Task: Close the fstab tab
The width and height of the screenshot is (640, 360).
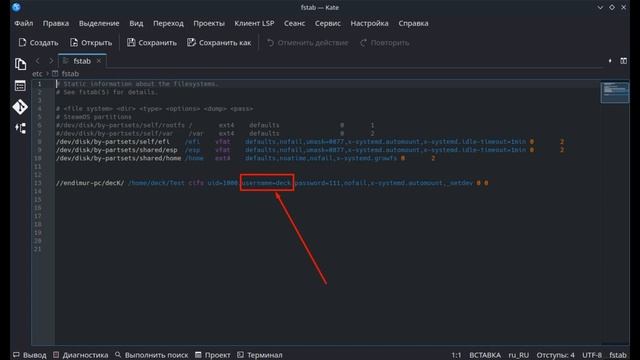Action: pos(99,61)
